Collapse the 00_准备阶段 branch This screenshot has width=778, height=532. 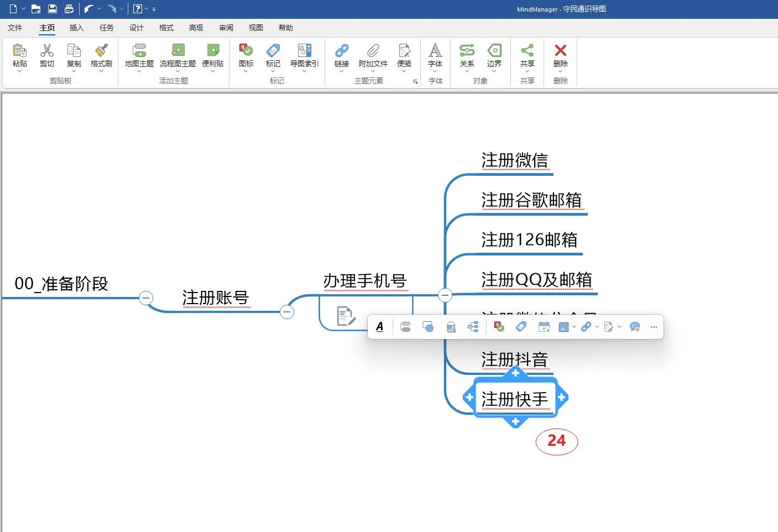[x=145, y=298]
